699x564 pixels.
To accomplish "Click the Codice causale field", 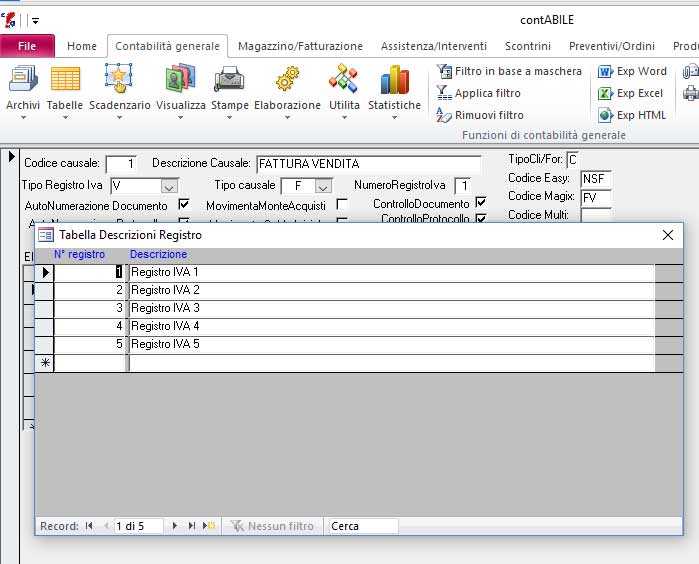I will 120,164.
